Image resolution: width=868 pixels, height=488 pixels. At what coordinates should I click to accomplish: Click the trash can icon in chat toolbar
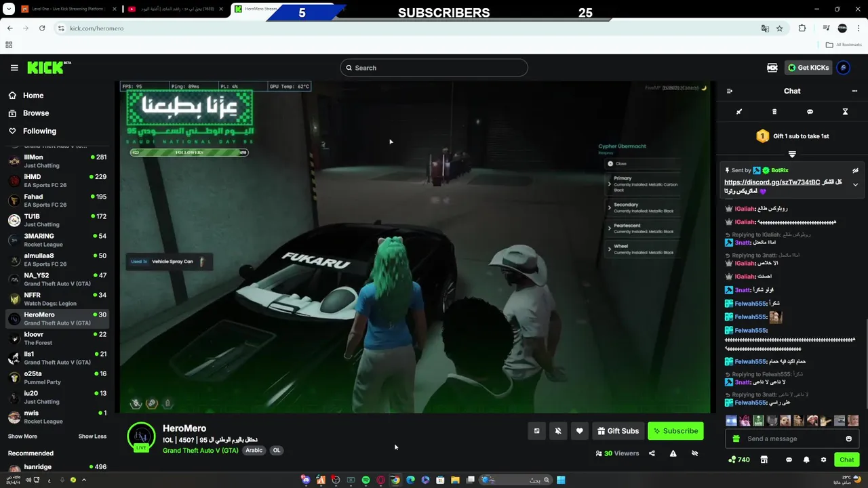coord(774,112)
